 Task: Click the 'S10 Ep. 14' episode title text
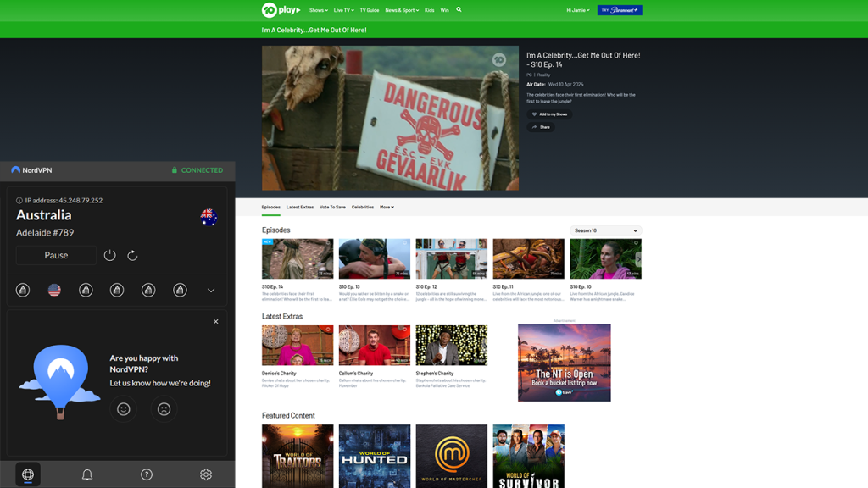[272, 286]
